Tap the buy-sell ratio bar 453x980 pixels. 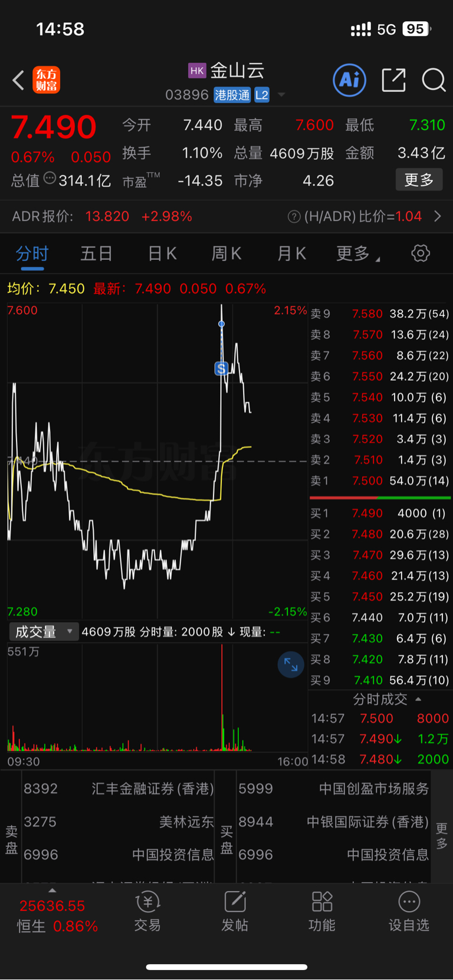380,498
